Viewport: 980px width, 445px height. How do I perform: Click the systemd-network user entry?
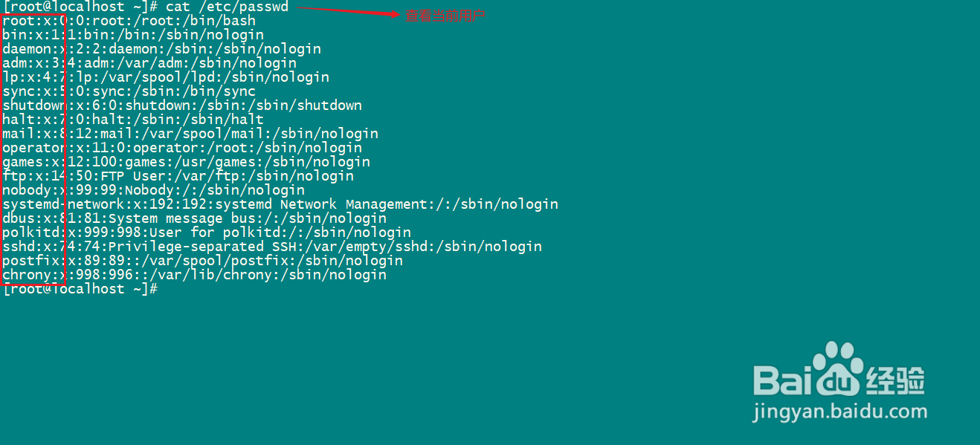[x=280, y=204]
